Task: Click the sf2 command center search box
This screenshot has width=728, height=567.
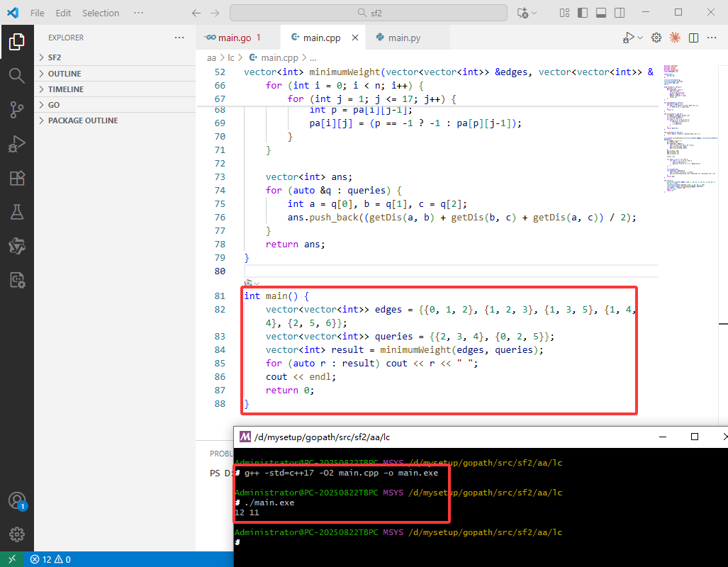Action: 368,13
